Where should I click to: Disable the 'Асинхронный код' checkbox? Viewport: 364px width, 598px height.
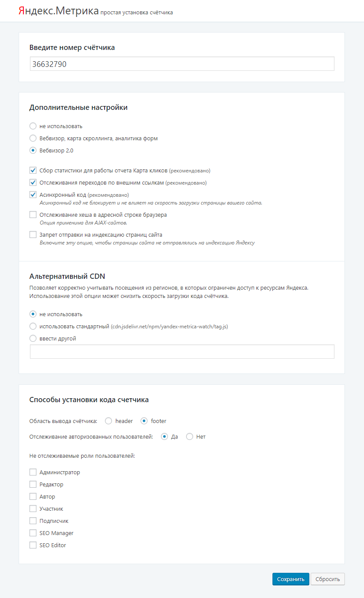coord(33,195)
